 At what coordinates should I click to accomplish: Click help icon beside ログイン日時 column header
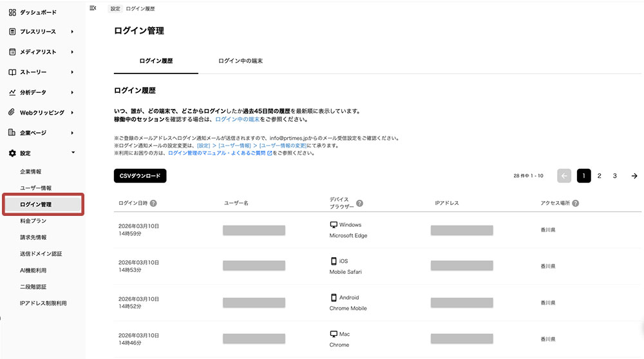pyautogui.click(x=153, y=203)
